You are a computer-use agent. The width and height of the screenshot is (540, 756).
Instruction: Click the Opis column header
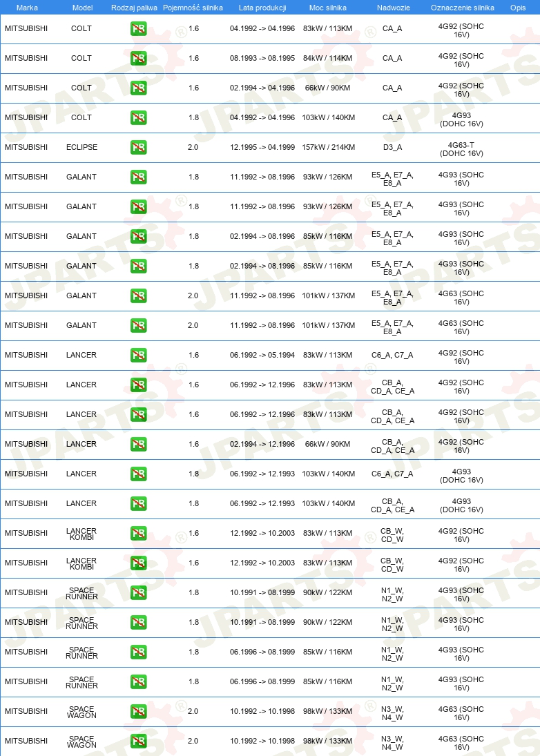[518, 8]
